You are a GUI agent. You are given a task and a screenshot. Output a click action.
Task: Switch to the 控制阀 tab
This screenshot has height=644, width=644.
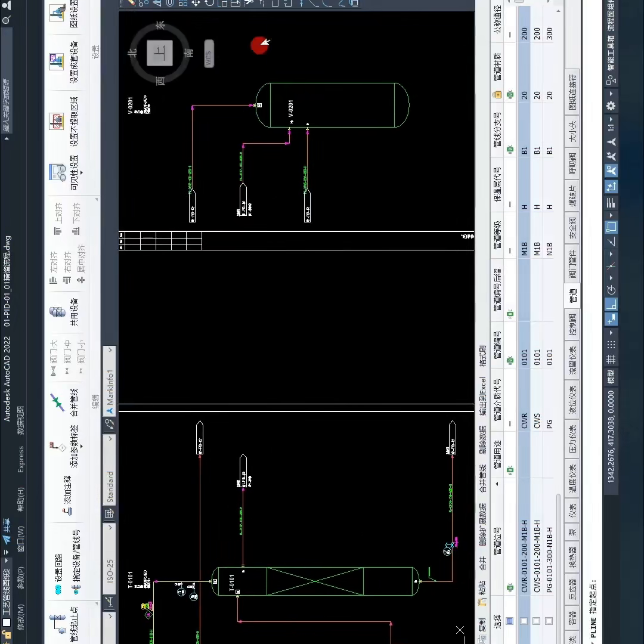(572, 325)
